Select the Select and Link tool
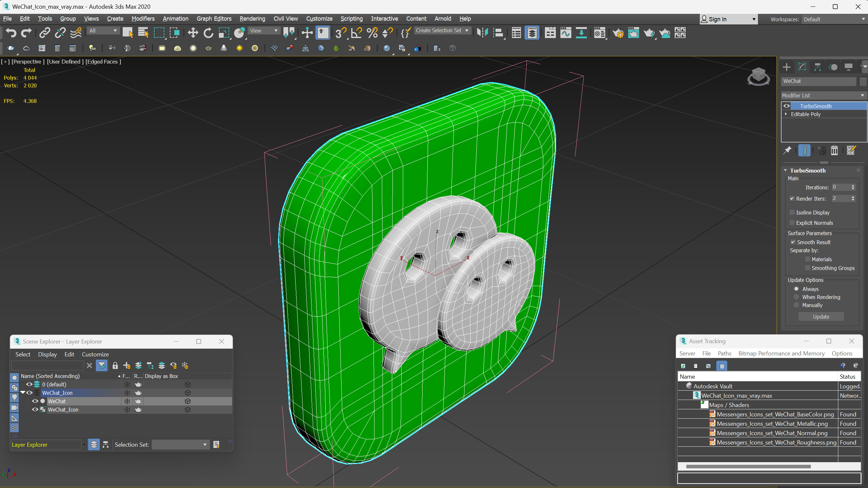The height and width of the screenshot is (488, 868). click(45, 33)
